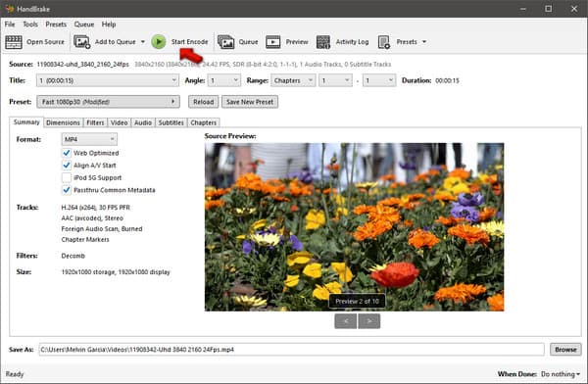
Task: Open the File menu
Action: tap(10, 24)
